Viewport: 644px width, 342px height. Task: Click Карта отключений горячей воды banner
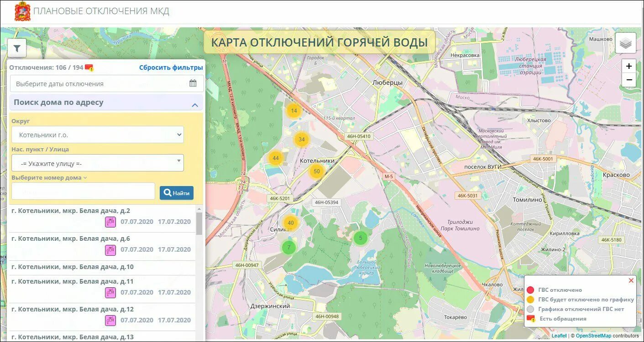[319, 42]
